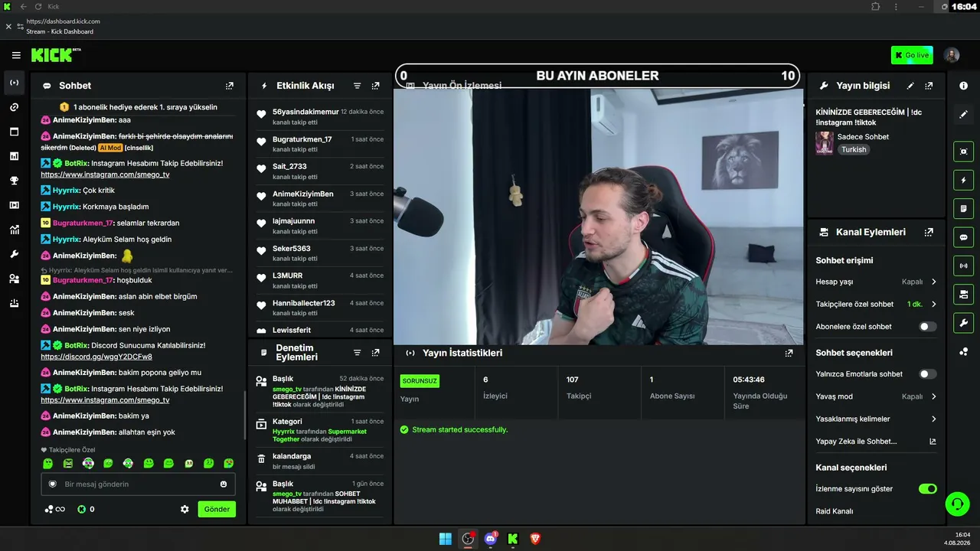The width and height of the screenshot is (980, 551).
Task: Select the kalandarga moderation entry
Action: coord(320,461)
